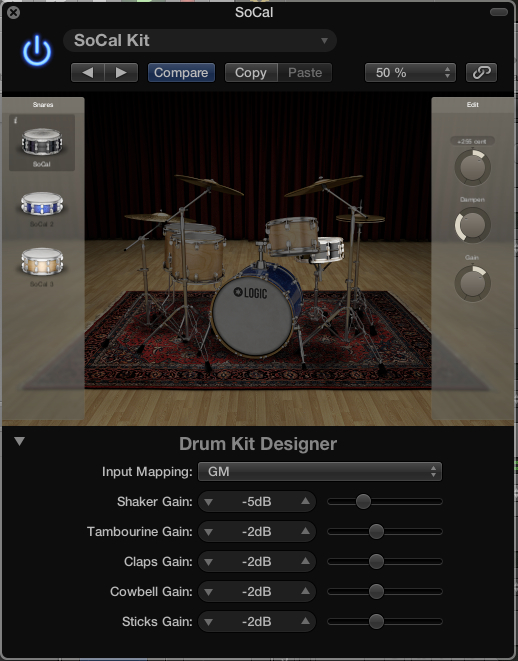Decrease Sticks Gain with down arrow

click(x=208, y=622)
